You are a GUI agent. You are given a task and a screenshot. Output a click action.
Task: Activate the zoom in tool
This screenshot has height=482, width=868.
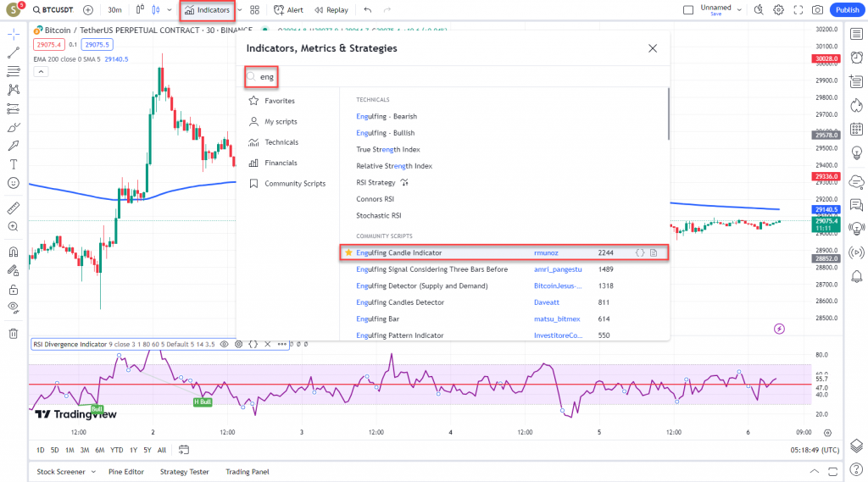point(14,226)
